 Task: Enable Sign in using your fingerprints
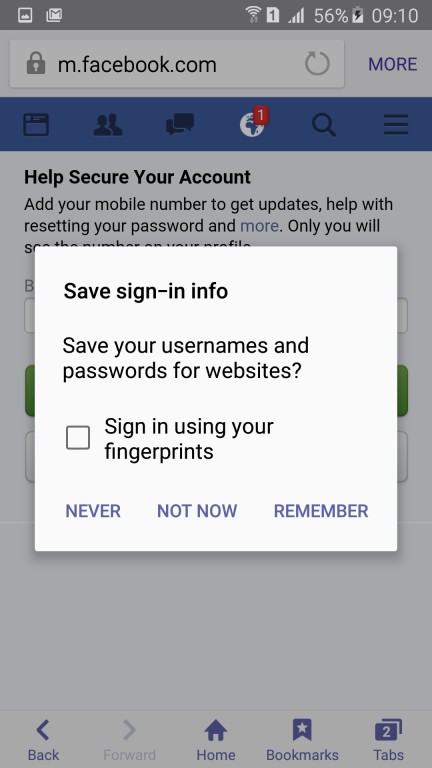[x=78, y=437]
